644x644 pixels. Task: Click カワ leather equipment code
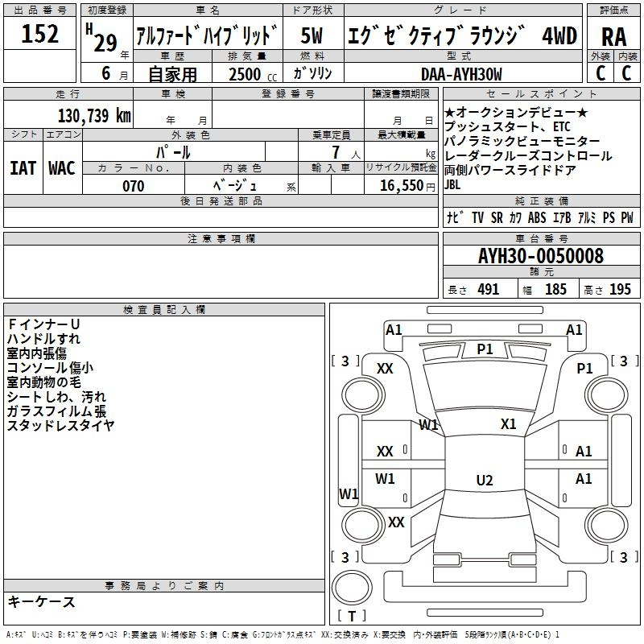[x=515, y=217]
